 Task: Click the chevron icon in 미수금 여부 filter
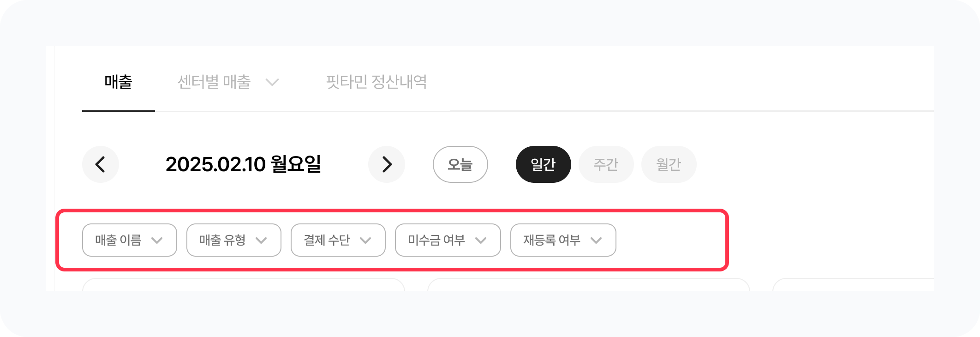coord(481,241)
